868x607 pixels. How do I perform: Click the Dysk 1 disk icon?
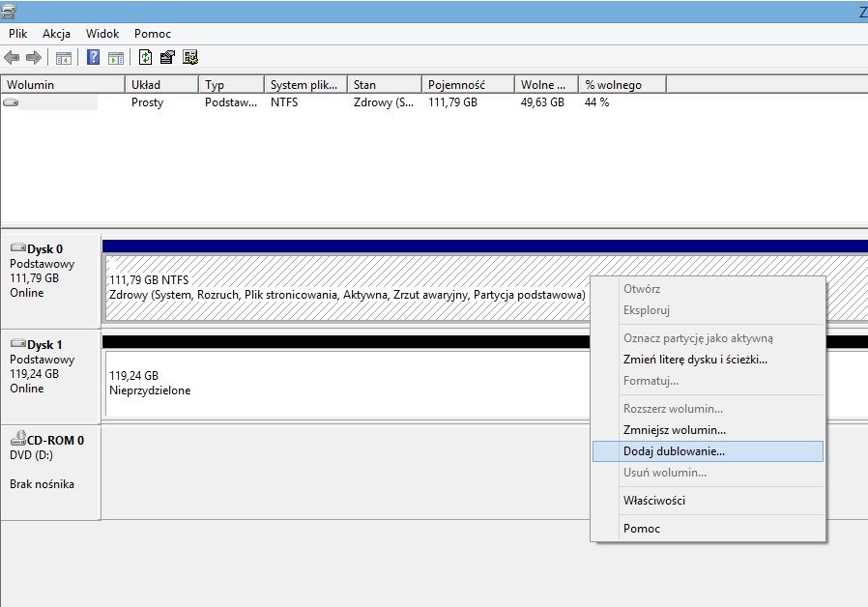click(18, 344)
